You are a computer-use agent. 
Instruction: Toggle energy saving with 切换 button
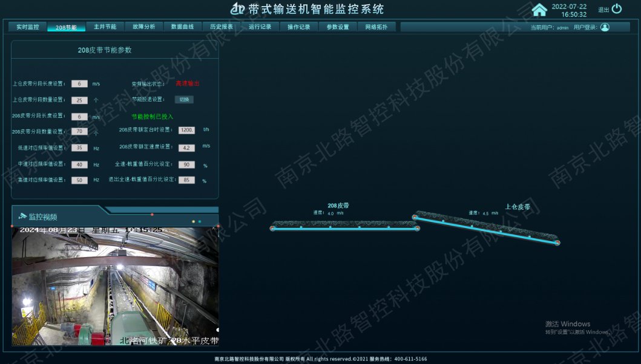[184, 99]
